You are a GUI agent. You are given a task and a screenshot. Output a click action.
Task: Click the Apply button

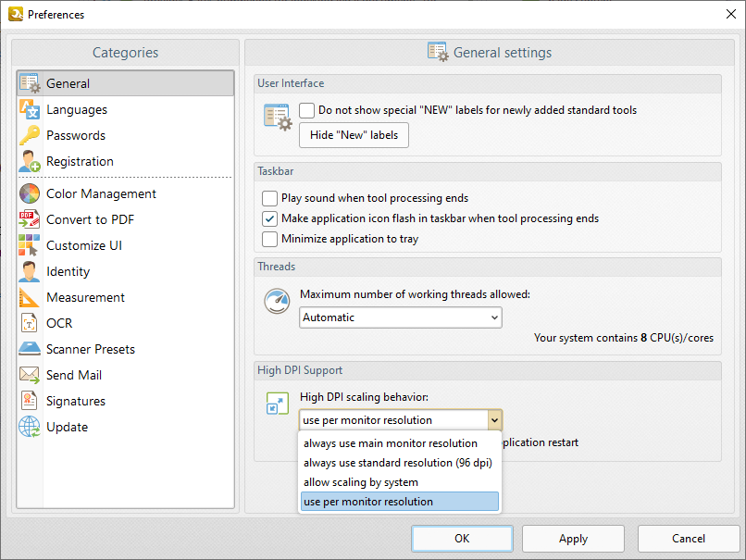pos(573,539)
